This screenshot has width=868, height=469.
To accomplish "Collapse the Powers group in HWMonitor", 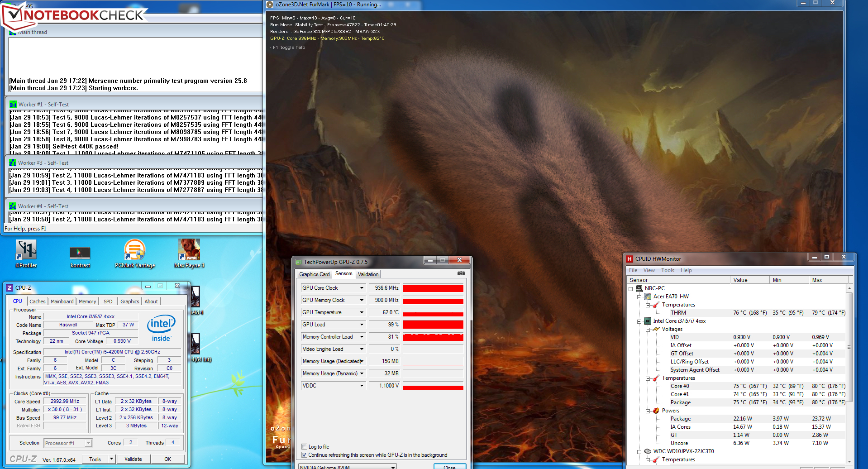I will [x=648, y=411].
